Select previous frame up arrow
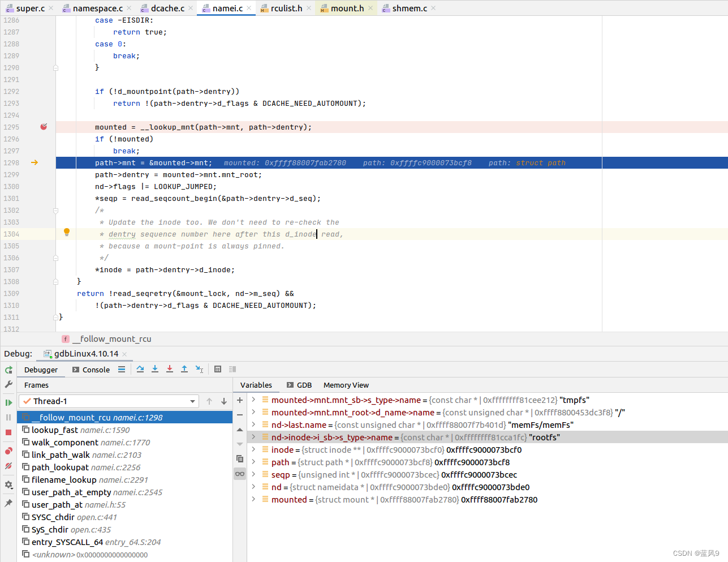Viewport: 728px width, 562px height. pos(209,401)
